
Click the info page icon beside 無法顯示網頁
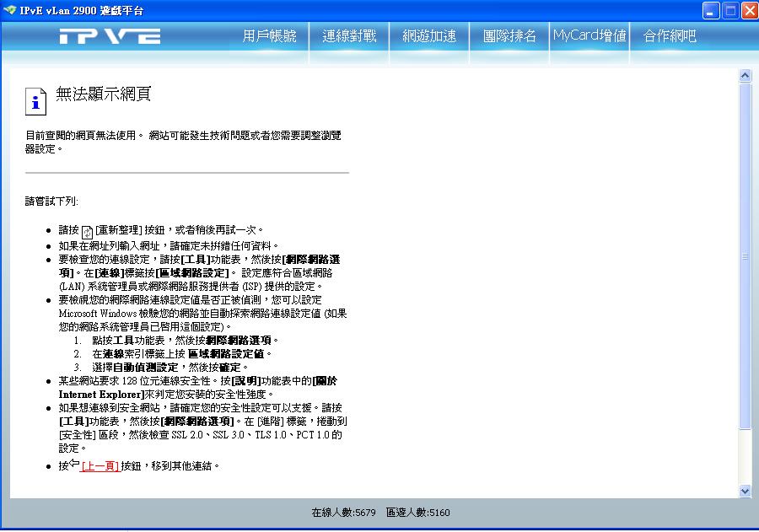pos(35,101)
